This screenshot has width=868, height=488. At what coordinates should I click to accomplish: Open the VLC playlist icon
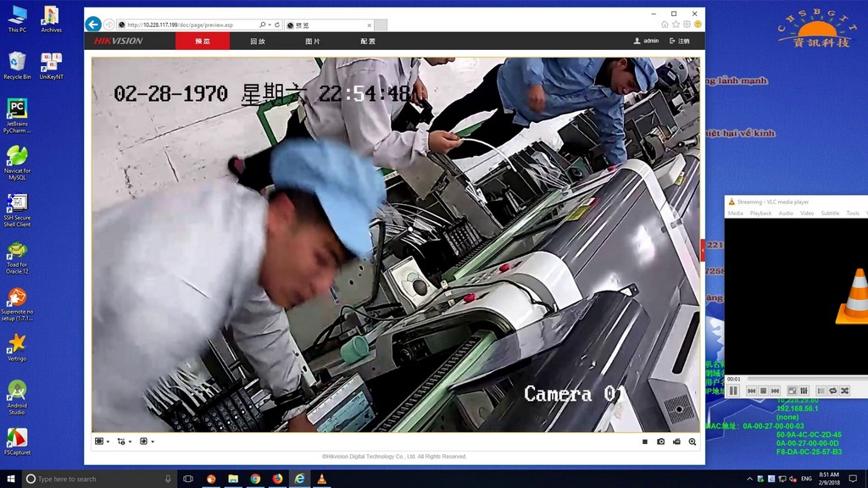coord(821,391)
